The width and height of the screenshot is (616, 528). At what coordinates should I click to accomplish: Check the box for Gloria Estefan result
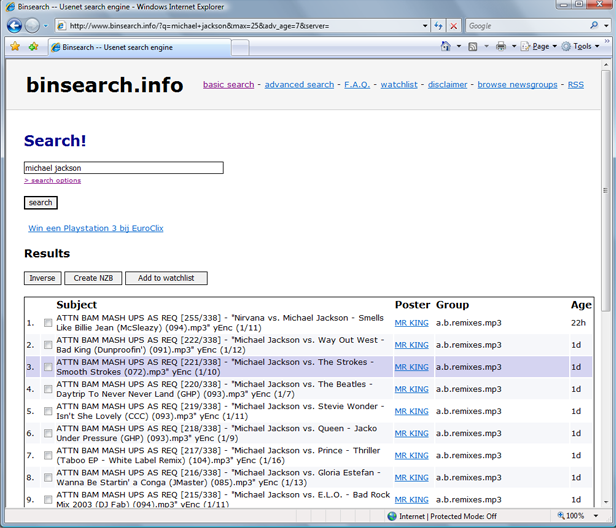(x=48, y=477)
